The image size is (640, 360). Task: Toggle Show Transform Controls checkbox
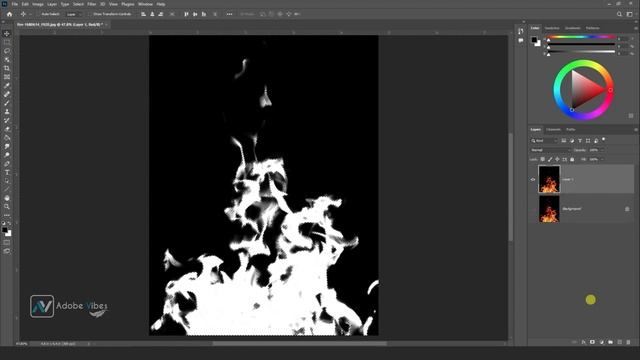click(91, 14)
